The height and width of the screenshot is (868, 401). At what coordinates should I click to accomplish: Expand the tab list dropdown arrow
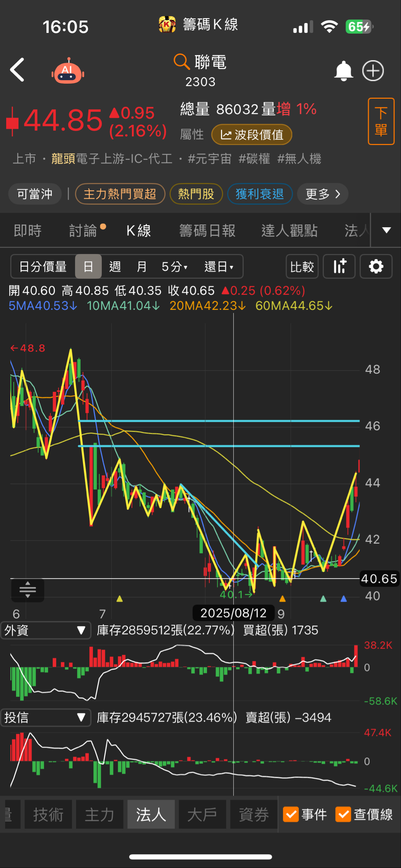point(387,230)
